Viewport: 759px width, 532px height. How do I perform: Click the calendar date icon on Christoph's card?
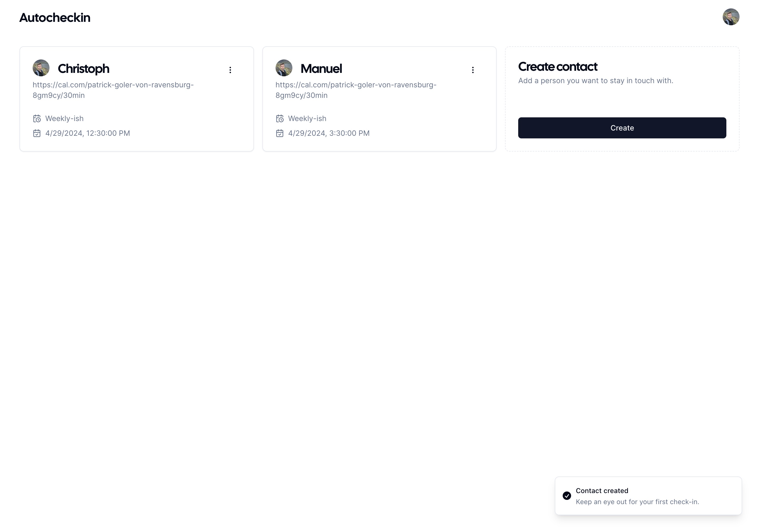click(37, 133)
